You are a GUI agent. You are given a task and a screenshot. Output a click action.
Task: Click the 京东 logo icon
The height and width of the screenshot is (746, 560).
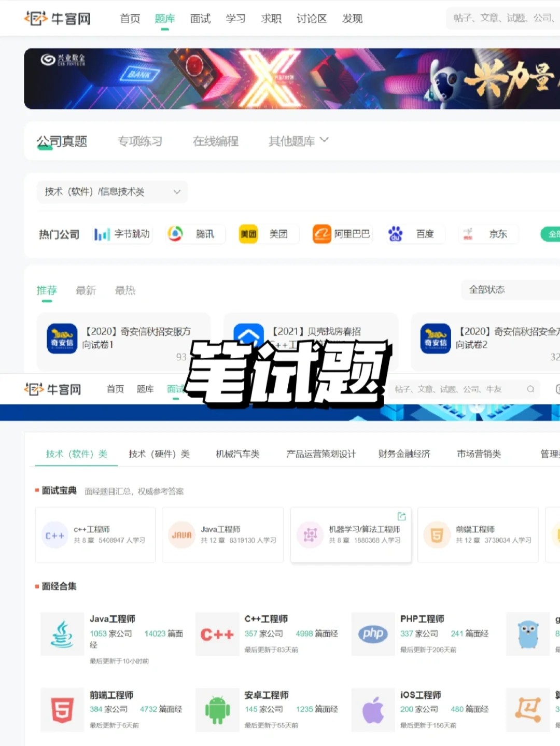click(468, 234)
